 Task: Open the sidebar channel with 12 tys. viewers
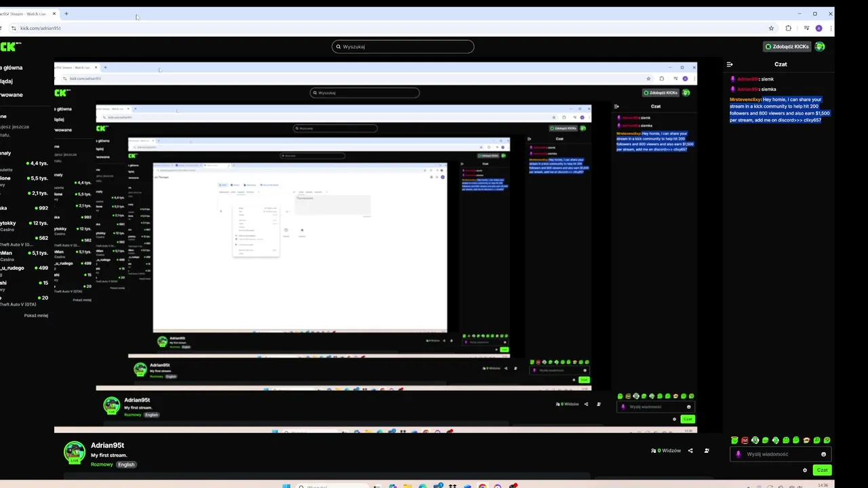pyautogui.click(x=24, y=226)
